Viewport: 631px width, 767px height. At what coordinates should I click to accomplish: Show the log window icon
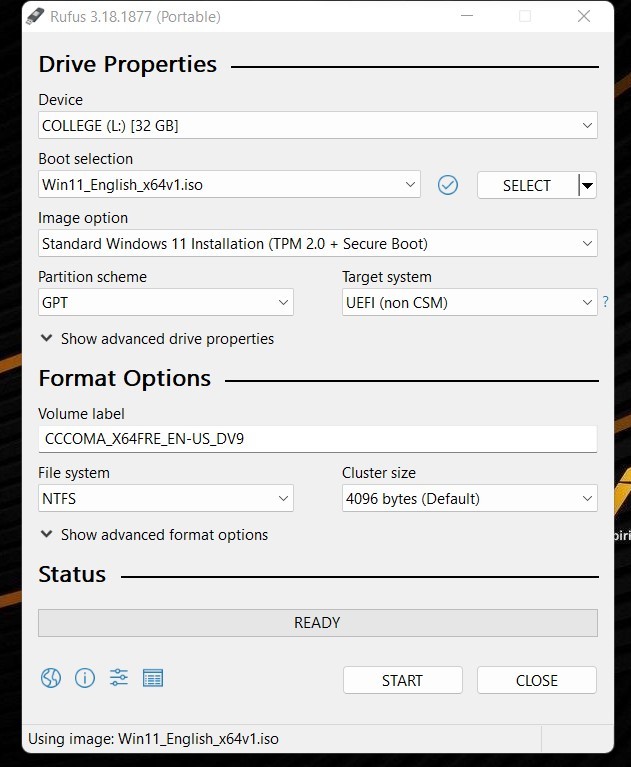point(153,678)
